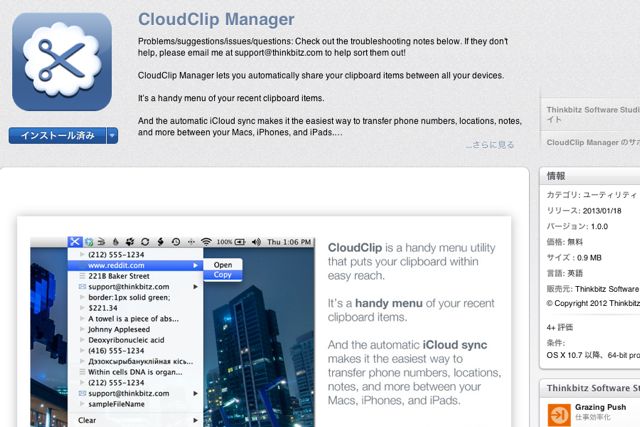Screen dimensions: 640x427
Task: Click the Time Machine clock icon
Action: 176,242
